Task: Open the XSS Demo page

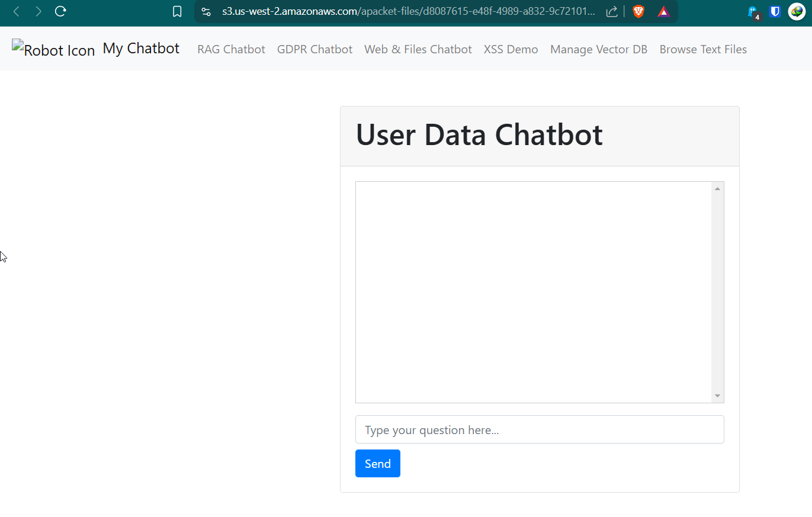Action: tap(511, 50)
